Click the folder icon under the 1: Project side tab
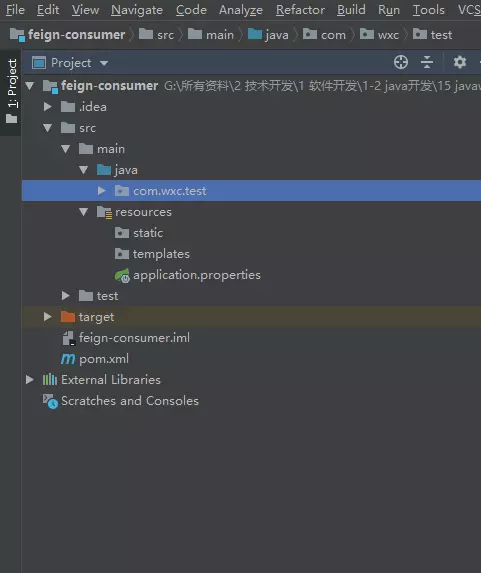Image resolution: width=481 pixels, height=573 pixels. tap(12, 118)
